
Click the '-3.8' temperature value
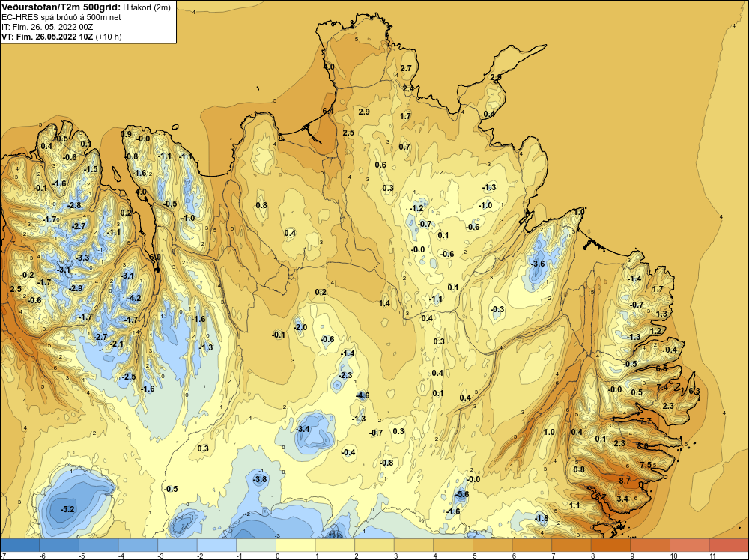tap(259, 479)
